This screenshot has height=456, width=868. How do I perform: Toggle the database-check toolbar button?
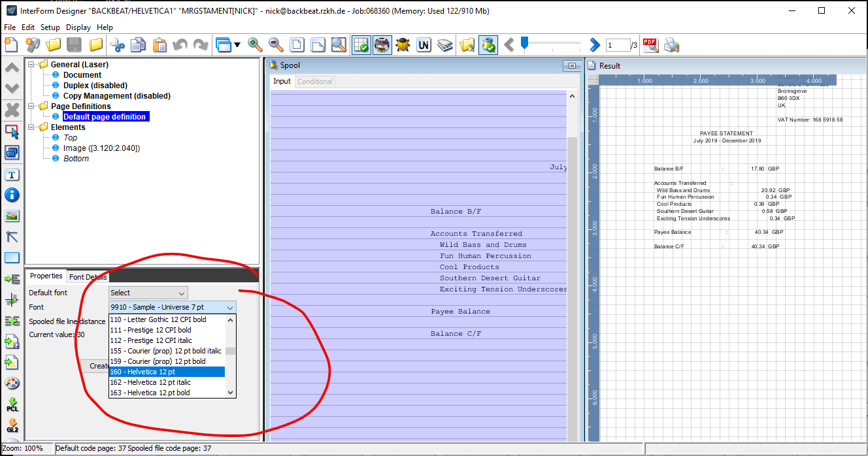click(488, 44)
